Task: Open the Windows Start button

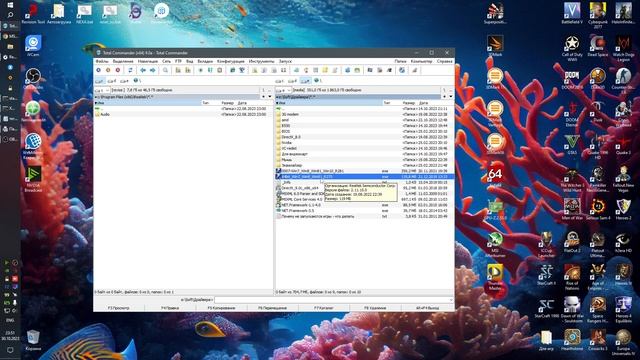Action: point(10,4)
